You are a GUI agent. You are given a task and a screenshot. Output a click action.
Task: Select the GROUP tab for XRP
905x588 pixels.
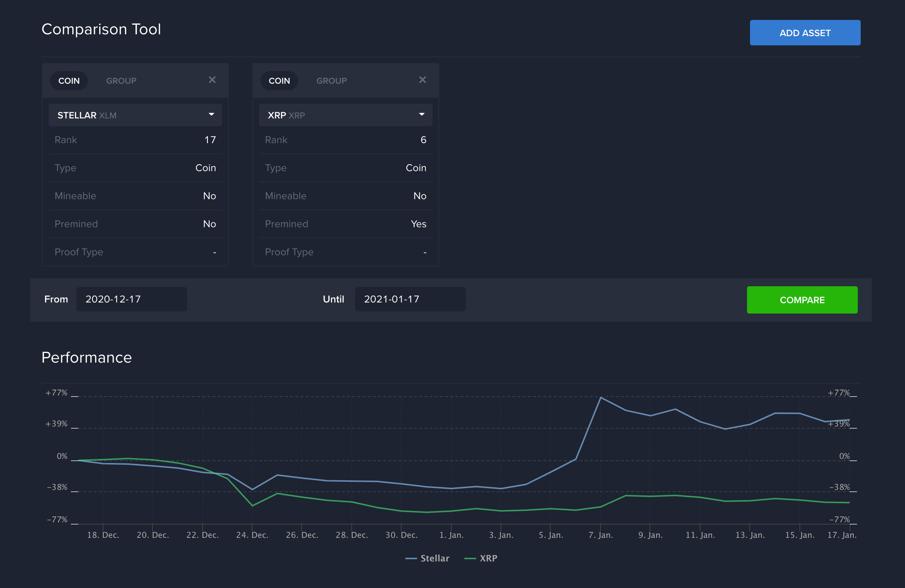pyautogui.click(x=331, y=80)
